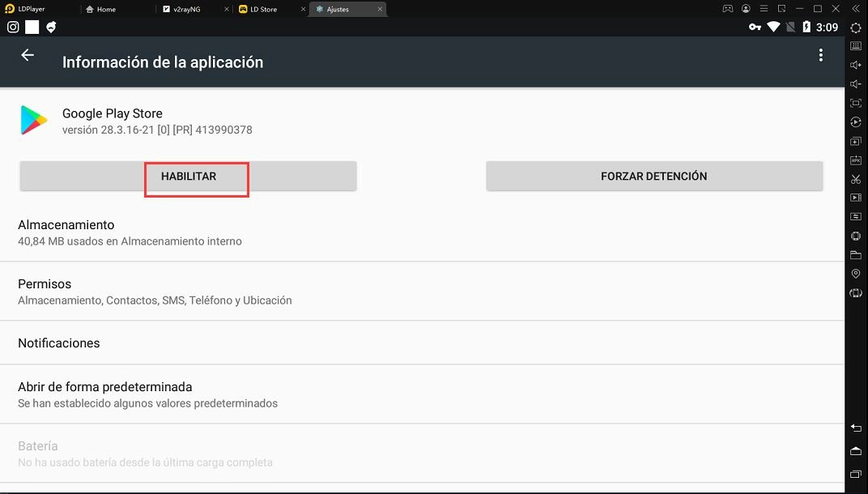
Task: Click the shake device sidebar icon
Action: pos(855,236)
